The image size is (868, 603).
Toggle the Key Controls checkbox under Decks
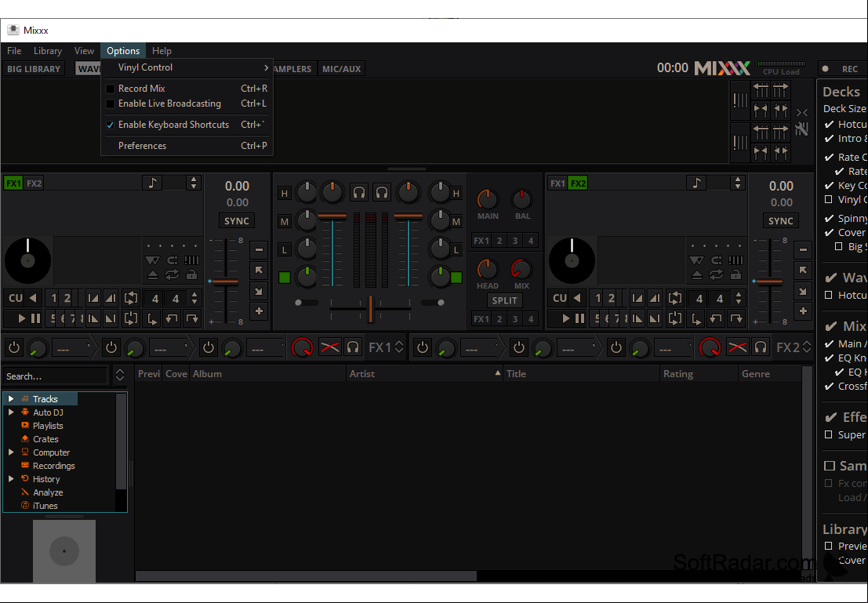point(829,186)
